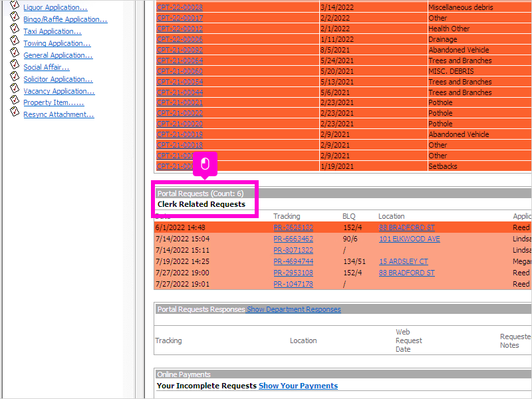The image size is (532, 399).
Task: Open the Liquor Application link
Action: (55, 7)
